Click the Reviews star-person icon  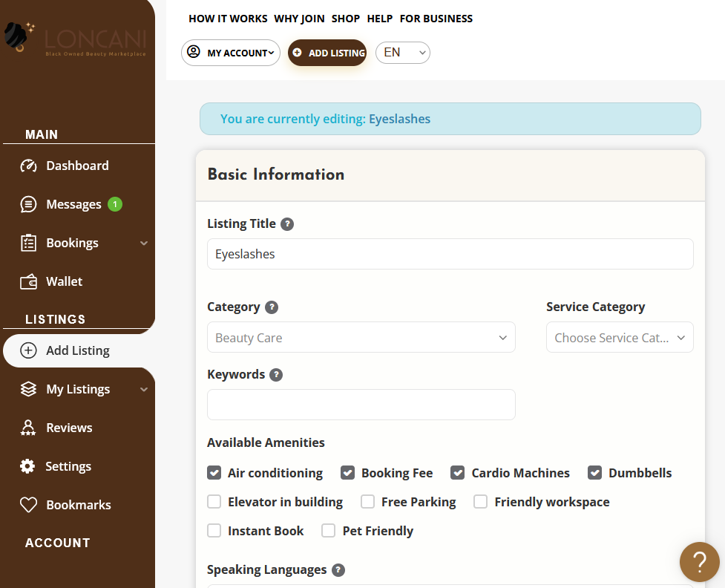[28, 428]
